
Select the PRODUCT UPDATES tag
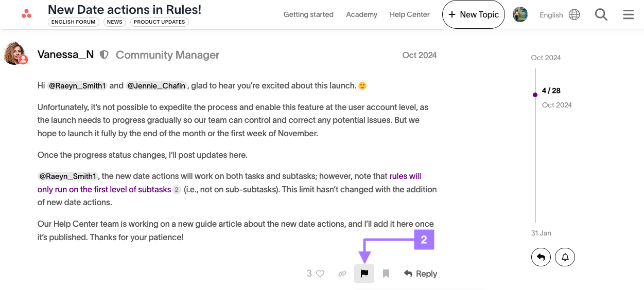click(x=159, y=22)
